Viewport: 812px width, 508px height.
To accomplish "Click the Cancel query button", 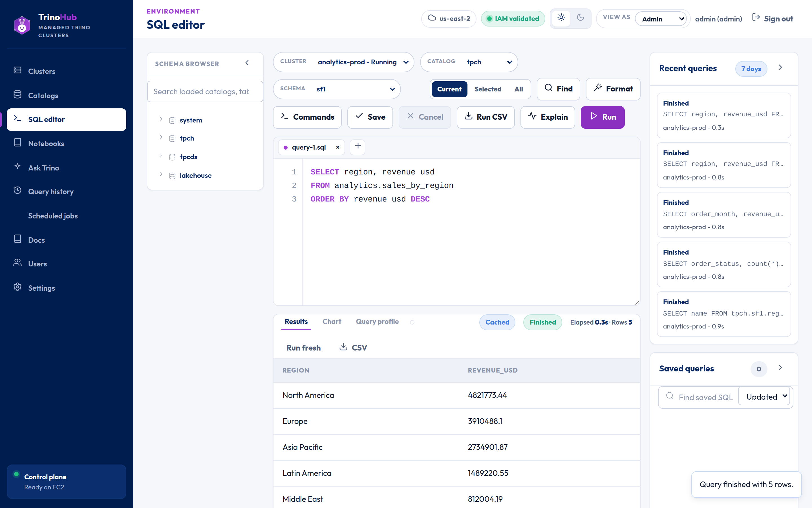I will click(x=425, y=117).
